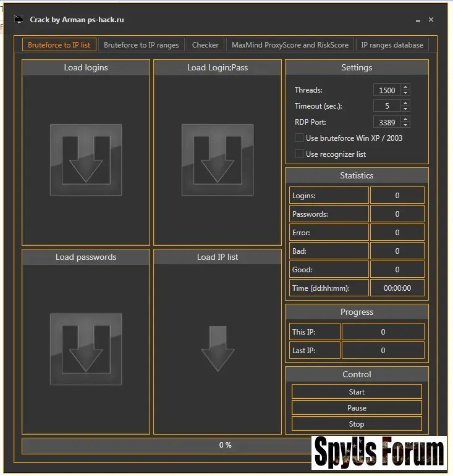Toggle the Use recognizer list checkbox

[x=299, y=154]
